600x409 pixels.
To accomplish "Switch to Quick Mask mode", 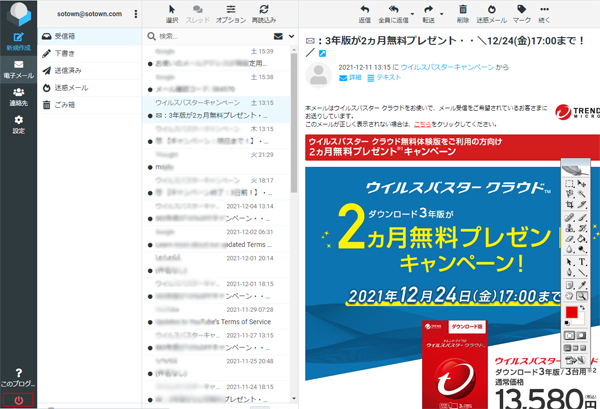I will click(x=581, y=336).
